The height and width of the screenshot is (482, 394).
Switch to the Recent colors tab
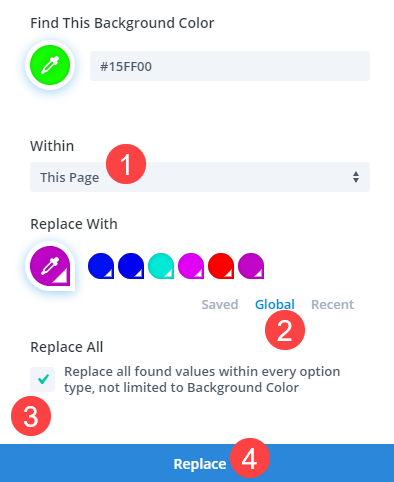point(332,304)
